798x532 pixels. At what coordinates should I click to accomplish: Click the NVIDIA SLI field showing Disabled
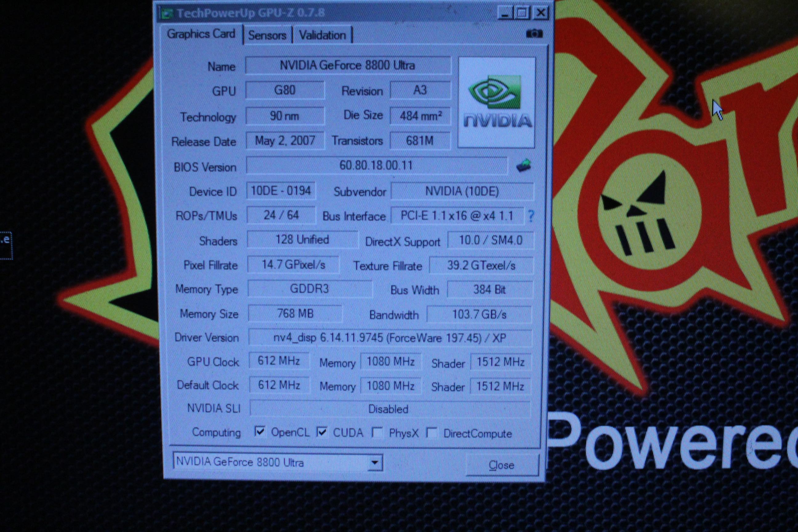pyautogui.click(x=389, y=409)
